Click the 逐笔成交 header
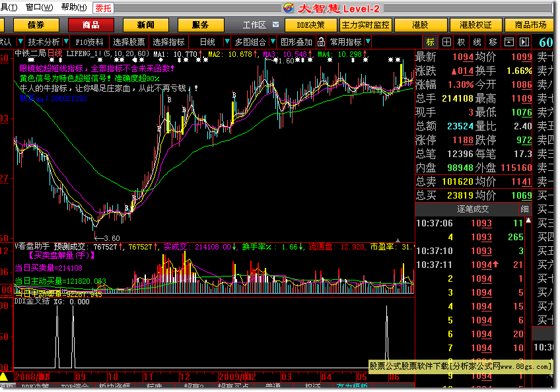Image resolution: width=560 pixels, height=392 pixels. (473, 209)
